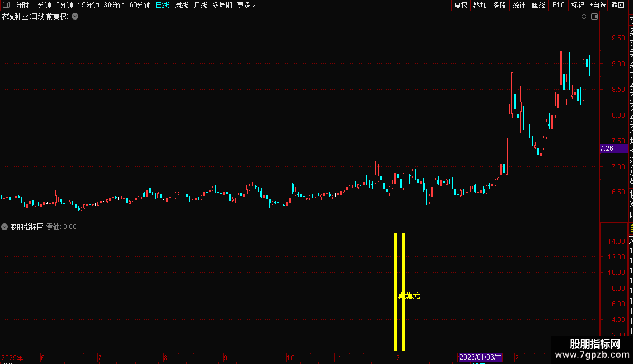Screen dimensions: 633x364
Task: Open the 复权 adjustment menu
Action: tap(460, 5)
